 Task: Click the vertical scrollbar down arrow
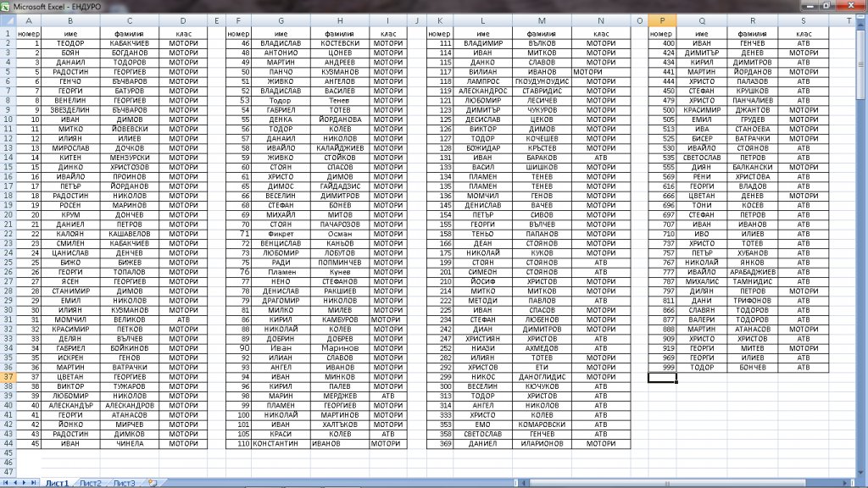click(x=861, y=473)
